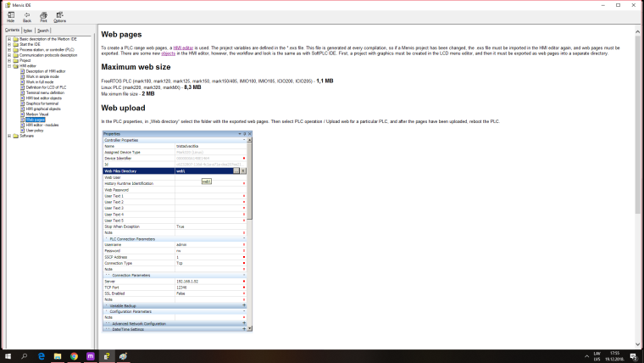The height and width of the screenshot is (363, 644).
Task: Click page icon of User policy
Action: 23,131
